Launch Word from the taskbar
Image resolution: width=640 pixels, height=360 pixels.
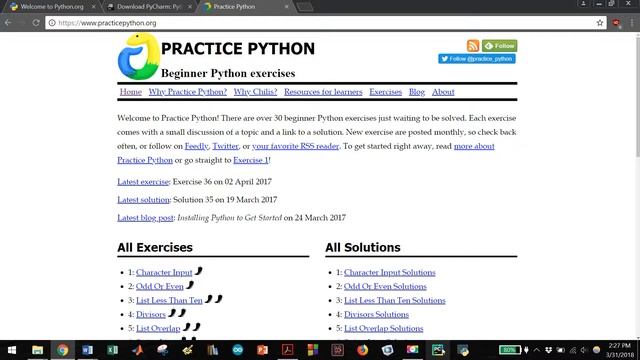coord(87,350)
